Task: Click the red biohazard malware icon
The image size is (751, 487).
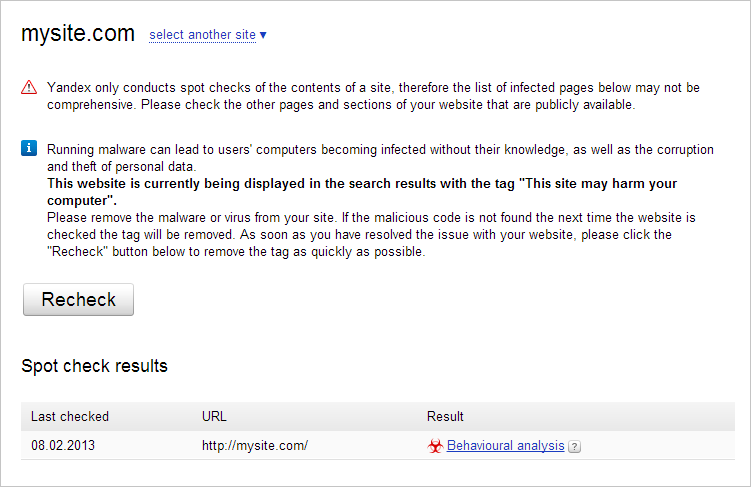Action: (x=435, y=446)
